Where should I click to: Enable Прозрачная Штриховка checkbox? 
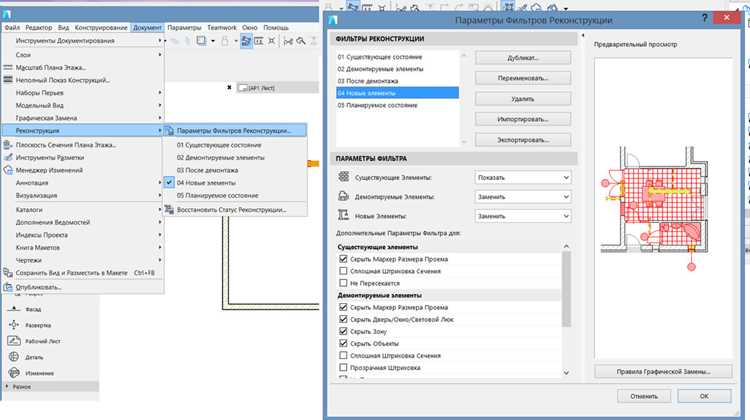tap(343, 367)
